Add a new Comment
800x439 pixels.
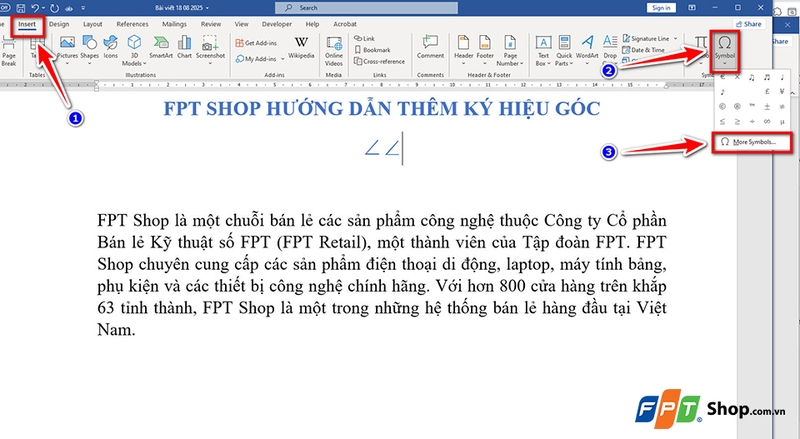(430, 47)
